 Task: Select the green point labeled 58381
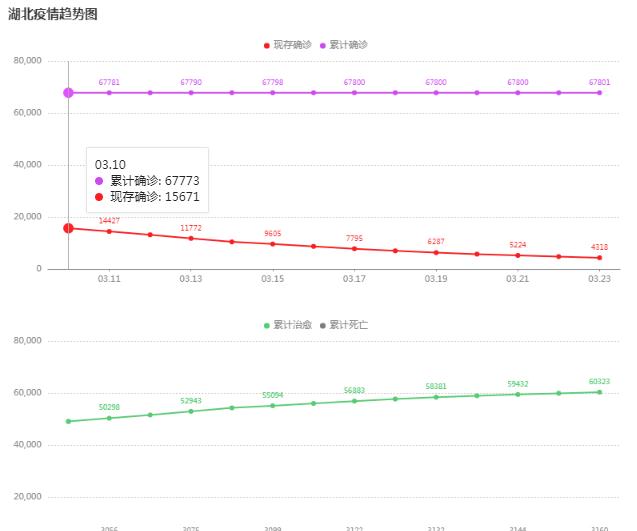pyautogui.click(x=436, y=397)
